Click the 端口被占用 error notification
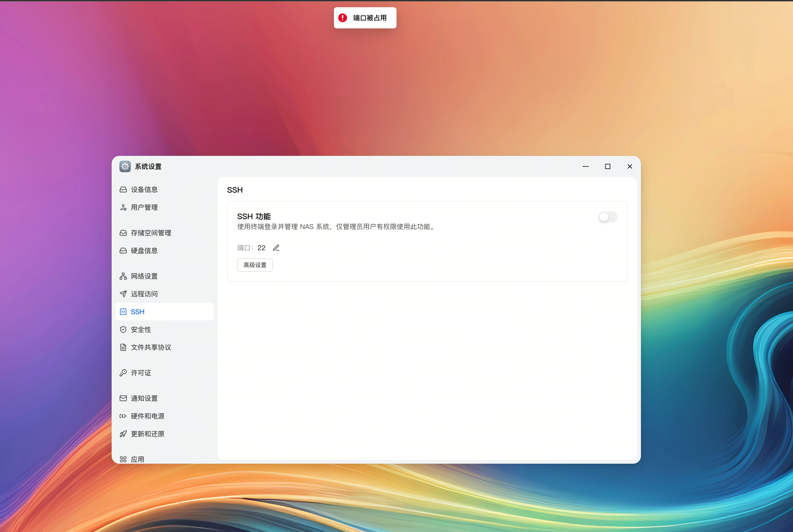Viewport: 793px width, 532px height. pos(365,18)
